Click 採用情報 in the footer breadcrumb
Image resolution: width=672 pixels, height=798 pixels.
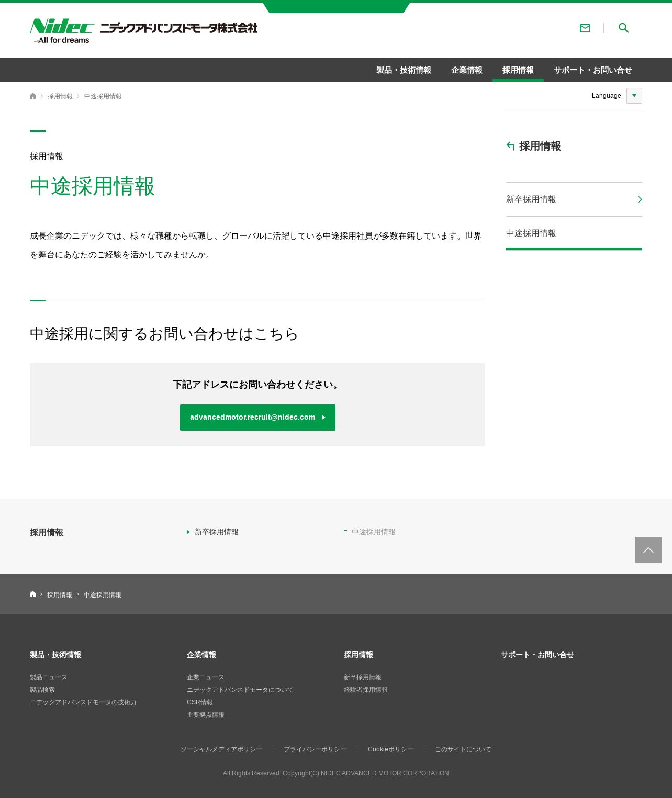click(60, 595)
